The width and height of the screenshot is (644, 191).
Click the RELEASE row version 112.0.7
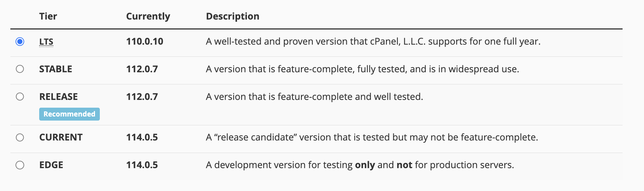click(x=142, y=97)
